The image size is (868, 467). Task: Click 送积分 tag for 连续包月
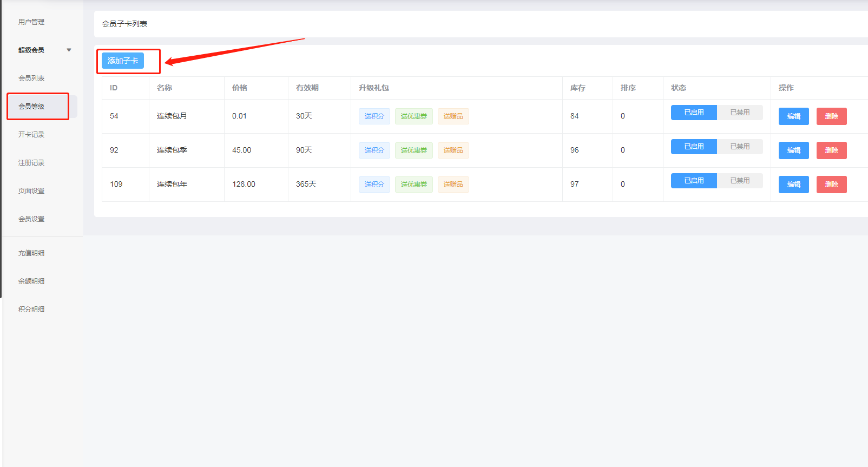pyautogui.click(x=374, y=116)
